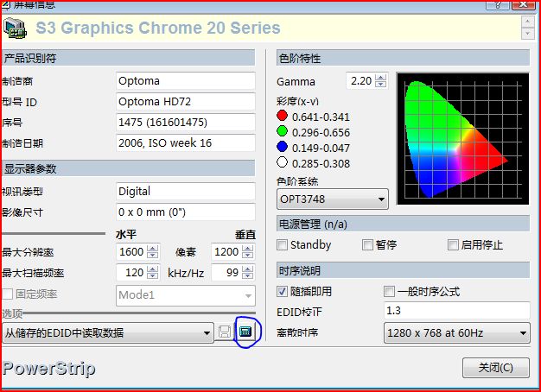541x392 pixels.
Task: Increase vertical max resolution 1200
Action: click(x=247, y=249)
